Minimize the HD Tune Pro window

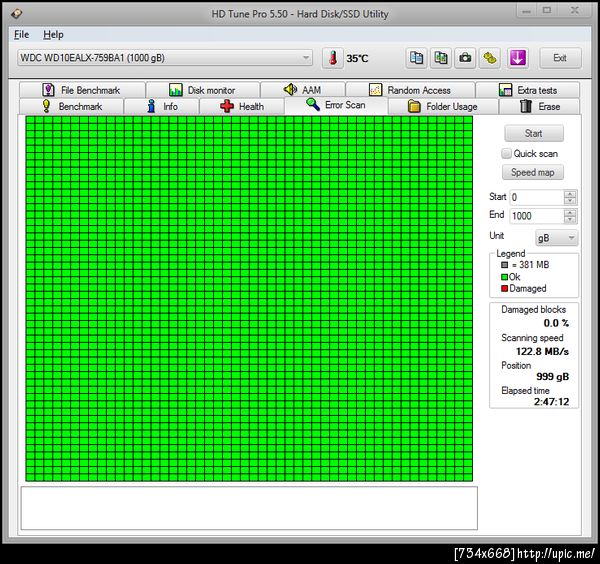pos(527,11)
